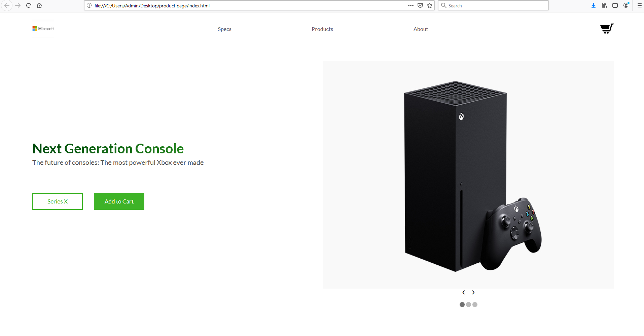
Task: Open the shopping cart icon
Action: click(607, 29)
